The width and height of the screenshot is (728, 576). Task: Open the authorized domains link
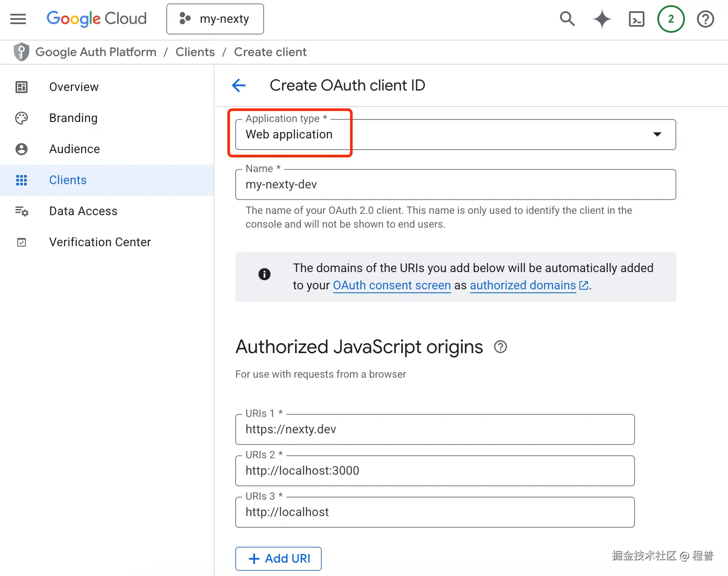pyautogui.click(x=523, y=285)
